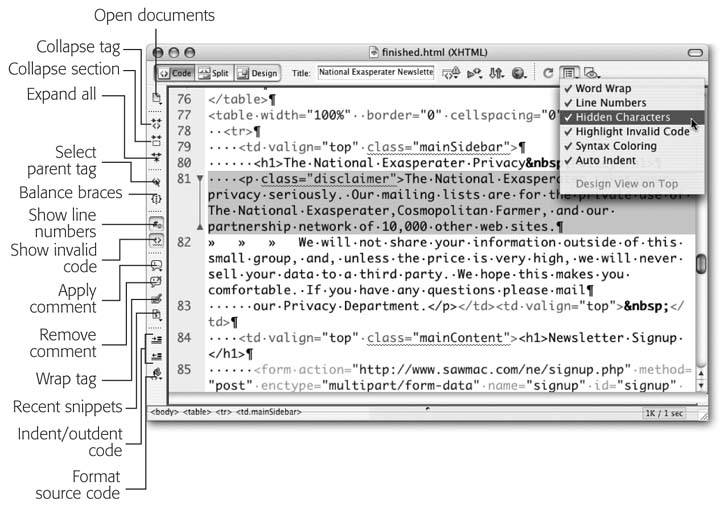Click the Remove Comment icon
Image resolution: width=720 pixels, height=505 pixels.
[x=157, y=281]
